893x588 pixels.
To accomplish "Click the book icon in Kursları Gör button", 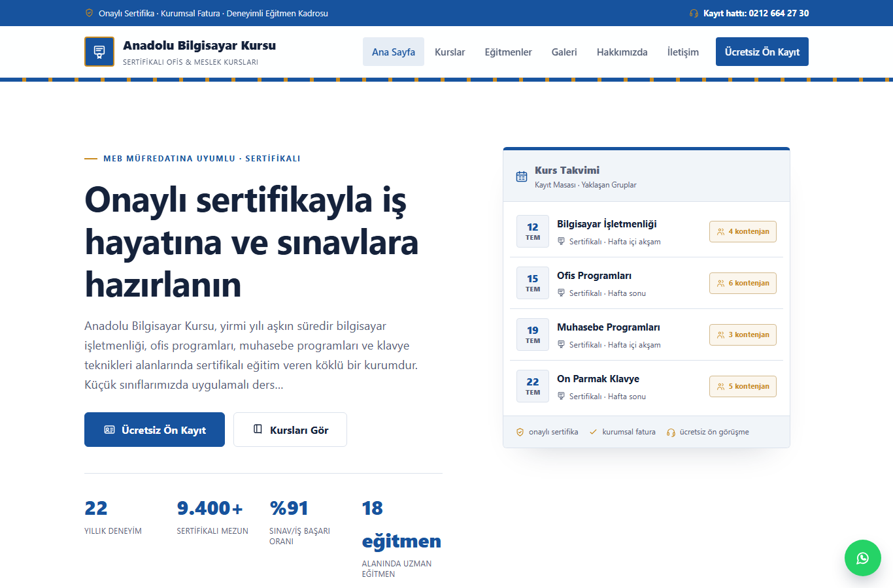I will click(258, 429).
